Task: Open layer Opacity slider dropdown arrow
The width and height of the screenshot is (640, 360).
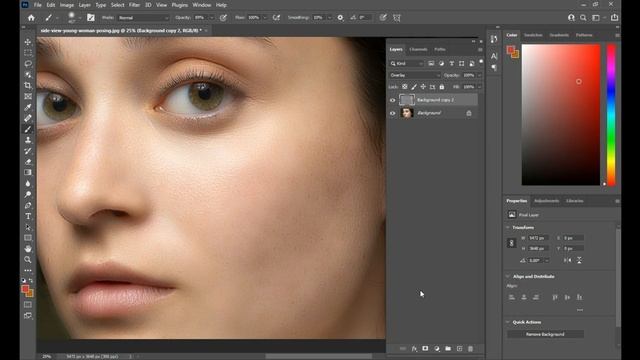Action: coord(479,76)
